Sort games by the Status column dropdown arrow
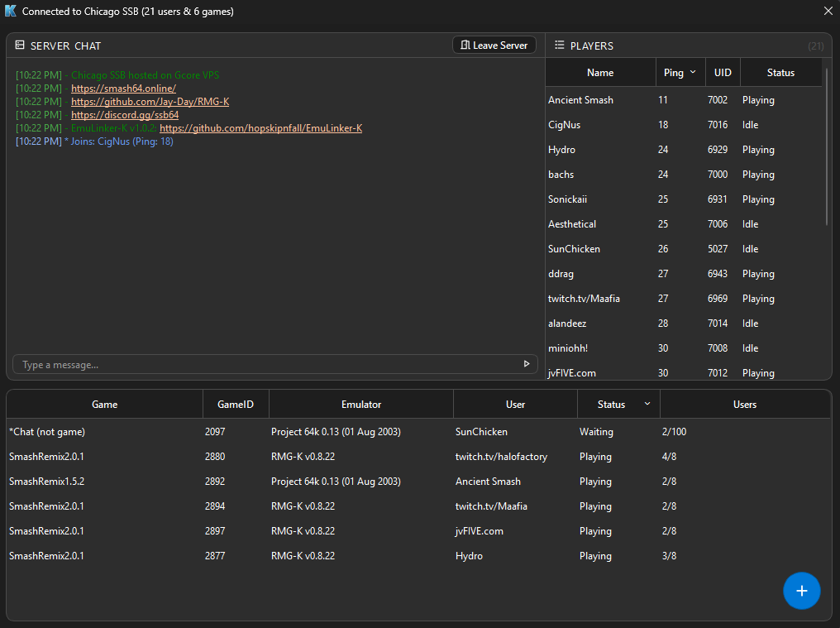This screenshot has height=628, width=840. click(647, 404)
